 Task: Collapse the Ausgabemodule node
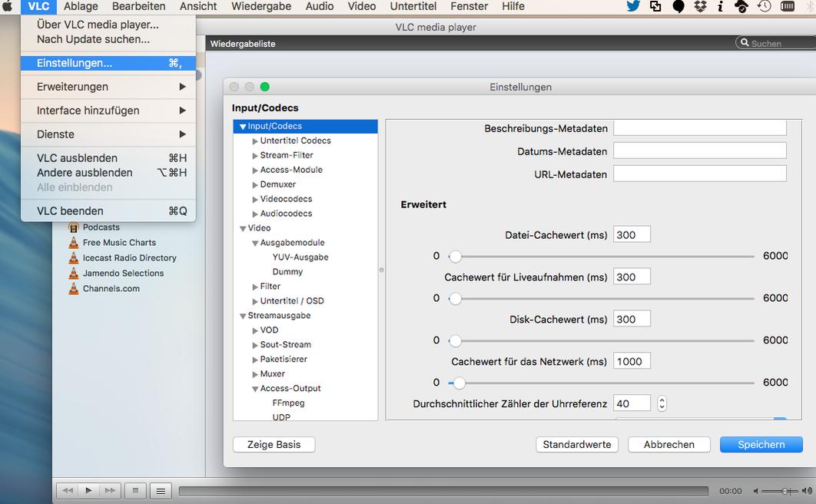pyautogui.click(x=255, y=243)
